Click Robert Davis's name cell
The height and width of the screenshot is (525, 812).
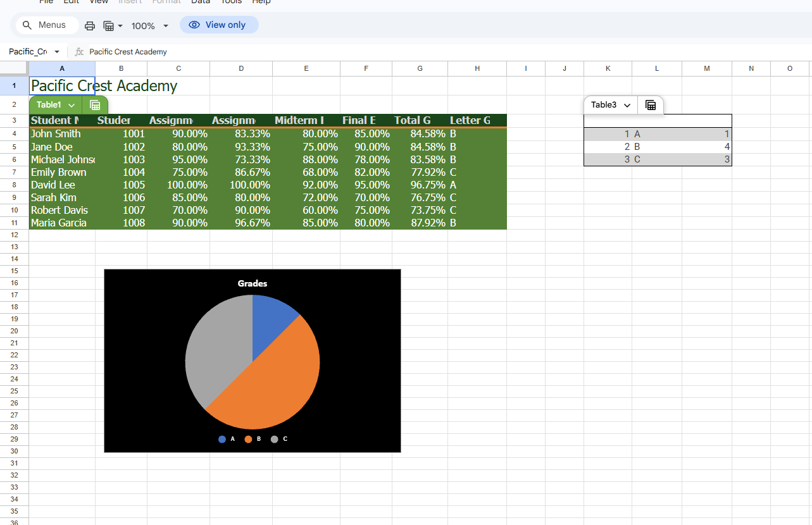click(x=62, y=210)
